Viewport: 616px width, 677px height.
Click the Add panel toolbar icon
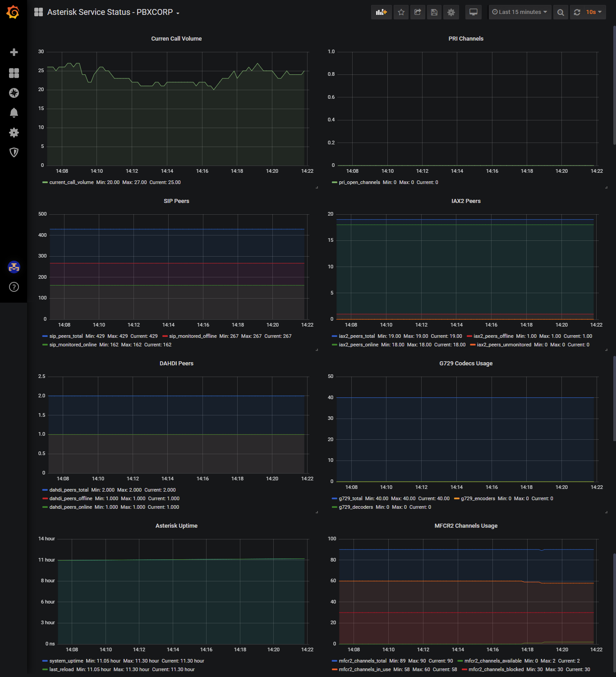click(x=382, y=12)
